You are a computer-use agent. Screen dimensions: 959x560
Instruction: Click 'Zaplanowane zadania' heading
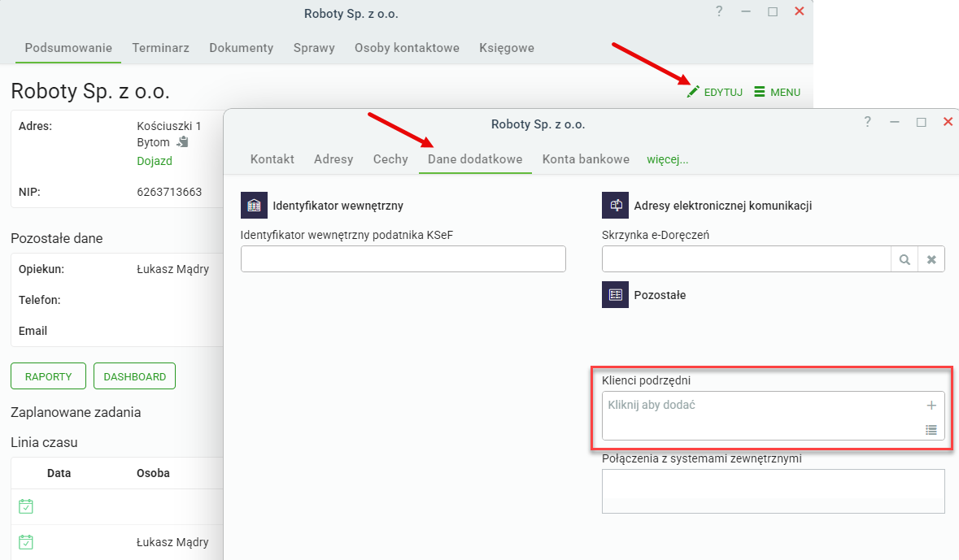pos(76,413)
